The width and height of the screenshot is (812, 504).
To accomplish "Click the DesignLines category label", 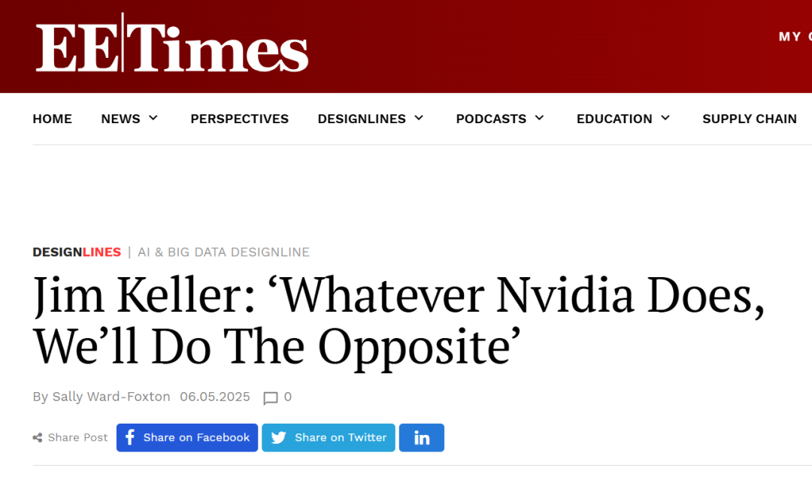I will (77, 252).
